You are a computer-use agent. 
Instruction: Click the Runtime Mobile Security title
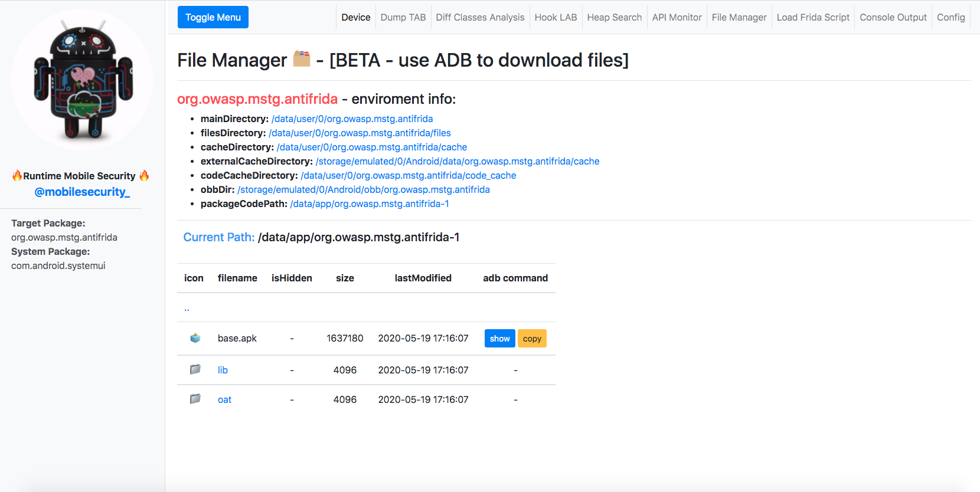(x=79, y=176)
